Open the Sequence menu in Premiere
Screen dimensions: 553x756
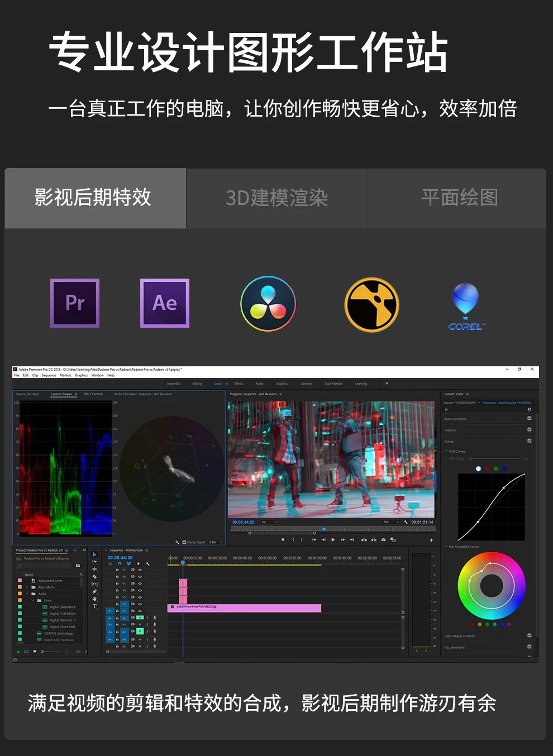point(49,375)
